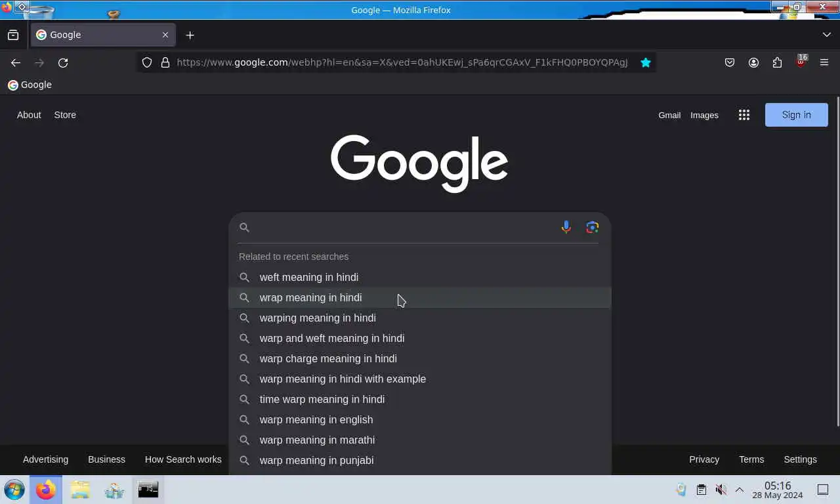Toggle the bookmark star for this page
840x504 pixels.
point(646,62)
